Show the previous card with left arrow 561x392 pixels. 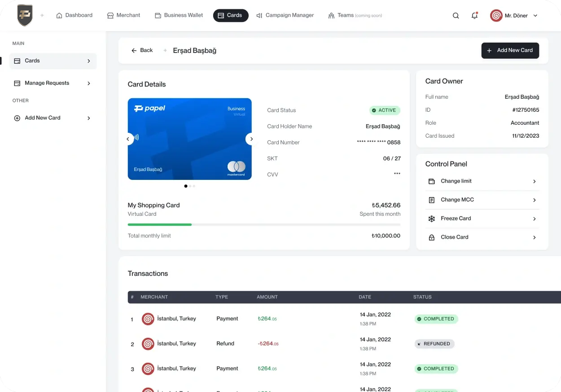click(128, 139)
